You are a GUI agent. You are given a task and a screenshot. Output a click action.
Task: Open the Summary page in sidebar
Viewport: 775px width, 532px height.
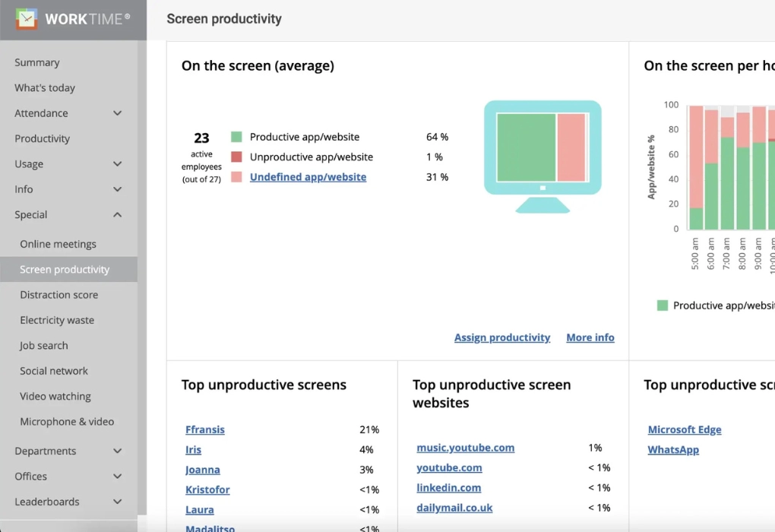(37, 62)
